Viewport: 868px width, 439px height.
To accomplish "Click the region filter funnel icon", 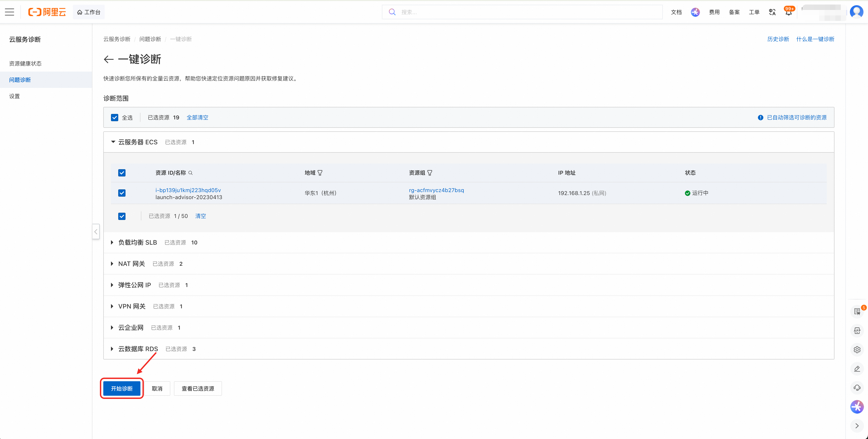I will click(320, 173).
